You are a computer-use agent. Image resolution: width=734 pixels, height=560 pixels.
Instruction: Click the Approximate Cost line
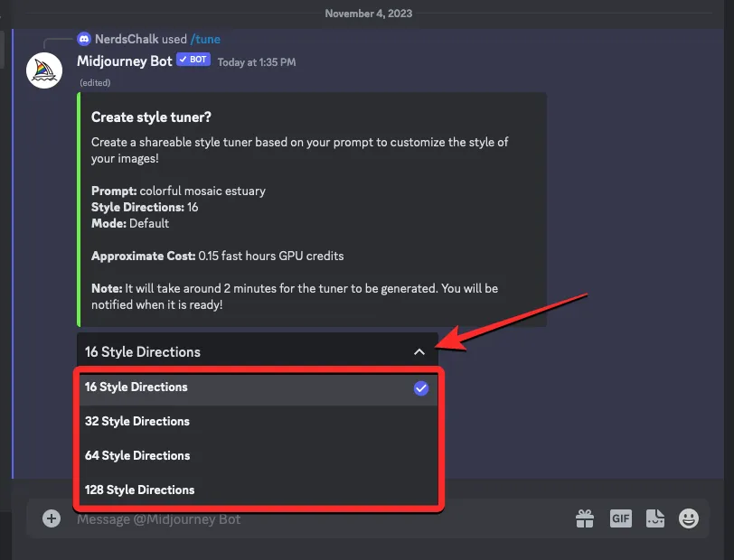218,256
